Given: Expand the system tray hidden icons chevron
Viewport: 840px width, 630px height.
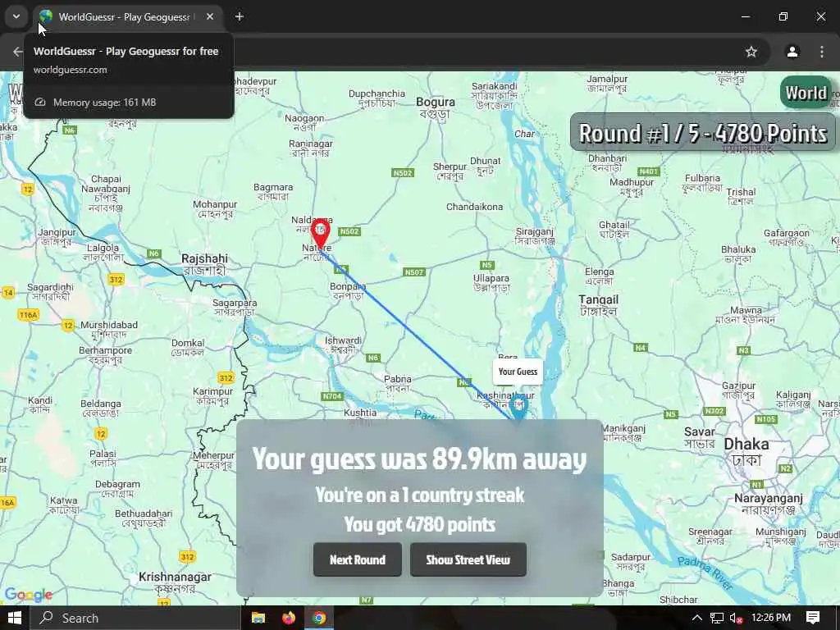Looking at the screenshot, I should click(696, 618).
